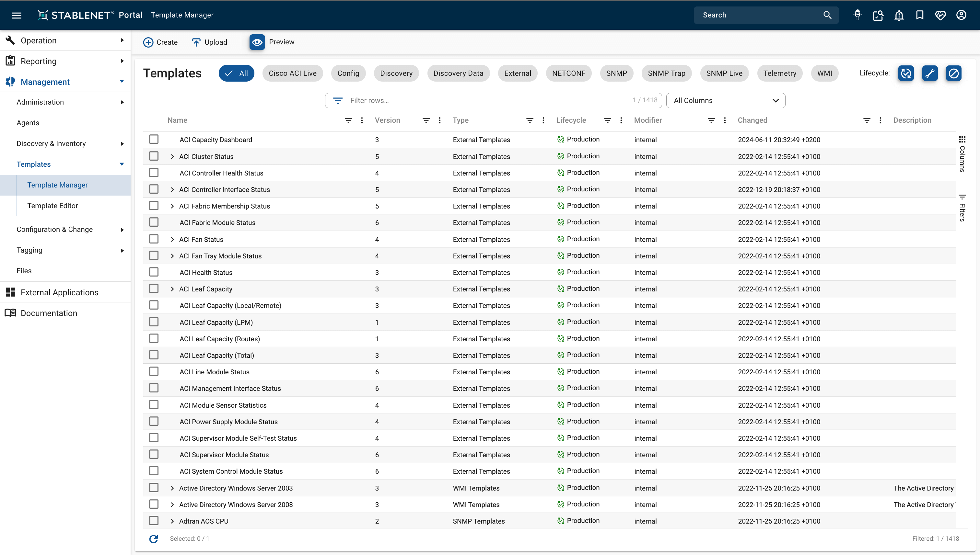Screen dimensions: 980x555
Task: Check the ACI Fabric Module Status checkbox
Action: coord(154,222)
